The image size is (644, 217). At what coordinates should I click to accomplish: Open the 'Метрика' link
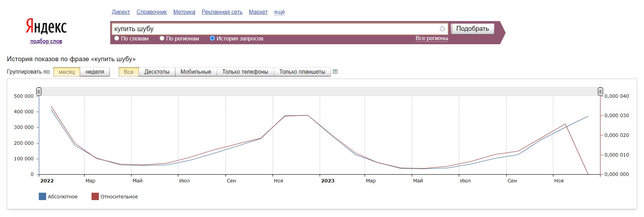(184, 12)
